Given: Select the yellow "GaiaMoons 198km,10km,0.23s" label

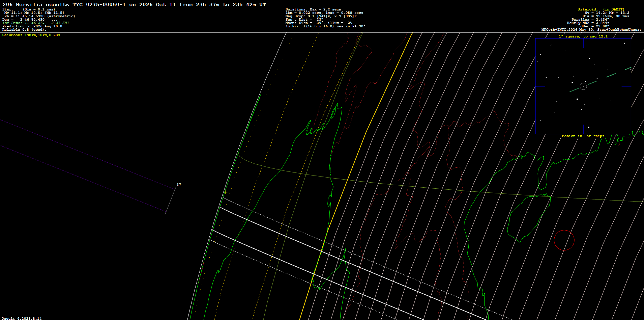Looking at the screenshot, I should click(31, 35).
